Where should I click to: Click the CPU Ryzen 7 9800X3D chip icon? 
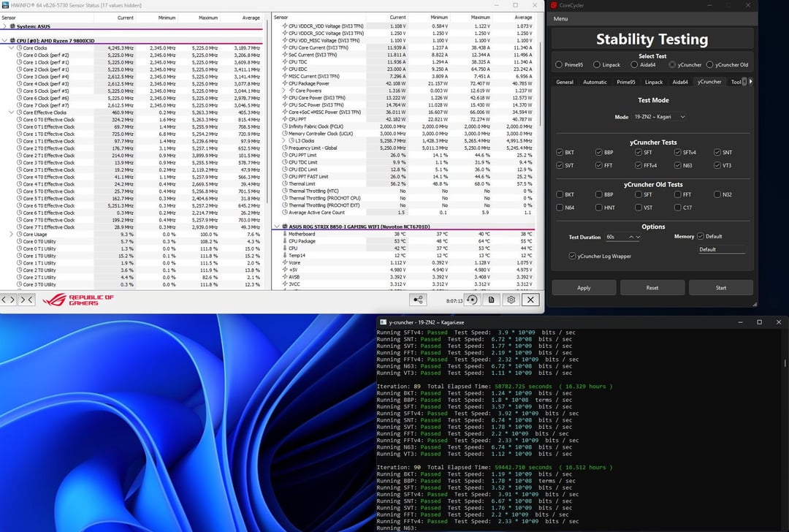pyautogui.click(x=12, y=40)
